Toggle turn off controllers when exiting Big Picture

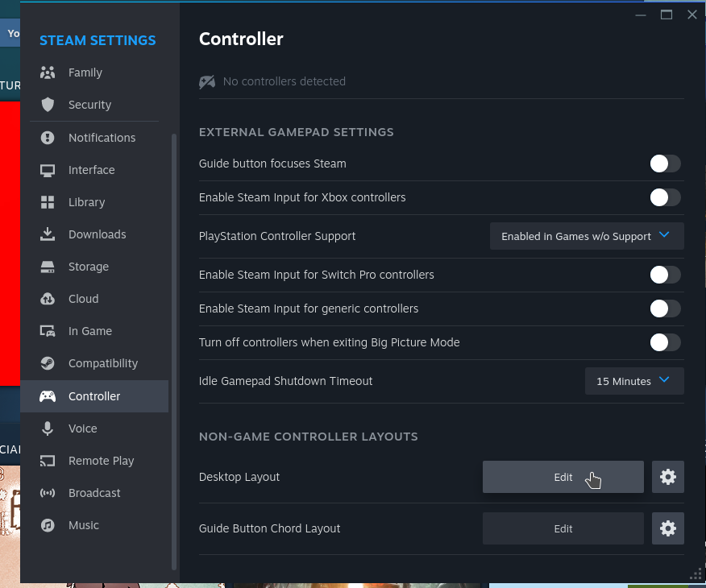click(x=665, y=342)
